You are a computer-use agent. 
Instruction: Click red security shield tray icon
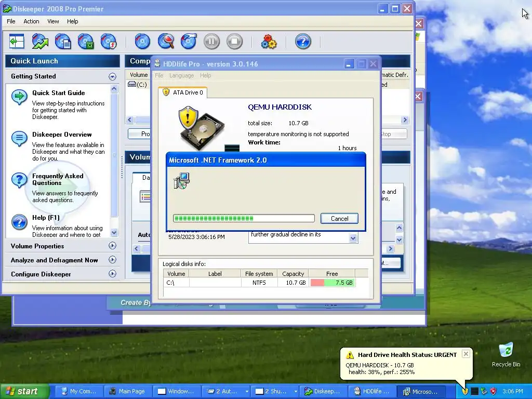point(494,391)
